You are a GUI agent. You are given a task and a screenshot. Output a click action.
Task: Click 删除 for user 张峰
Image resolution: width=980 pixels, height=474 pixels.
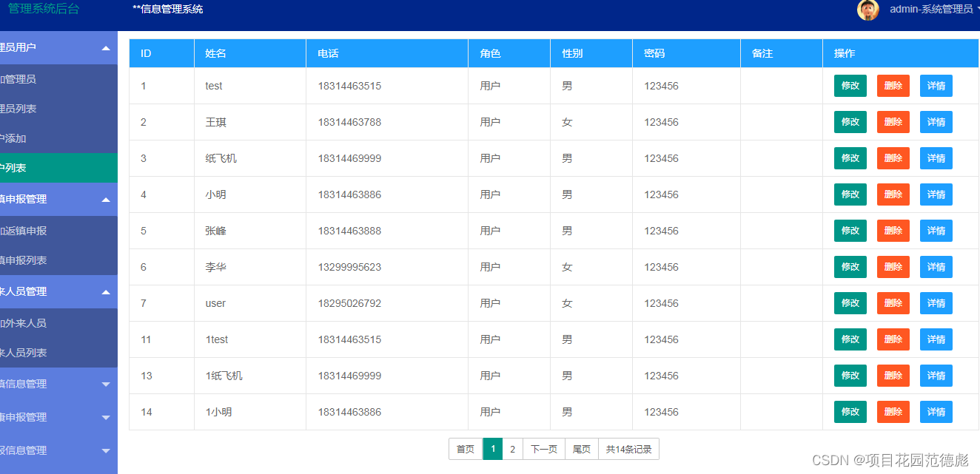pyautogui.click(x=893, y=231)
